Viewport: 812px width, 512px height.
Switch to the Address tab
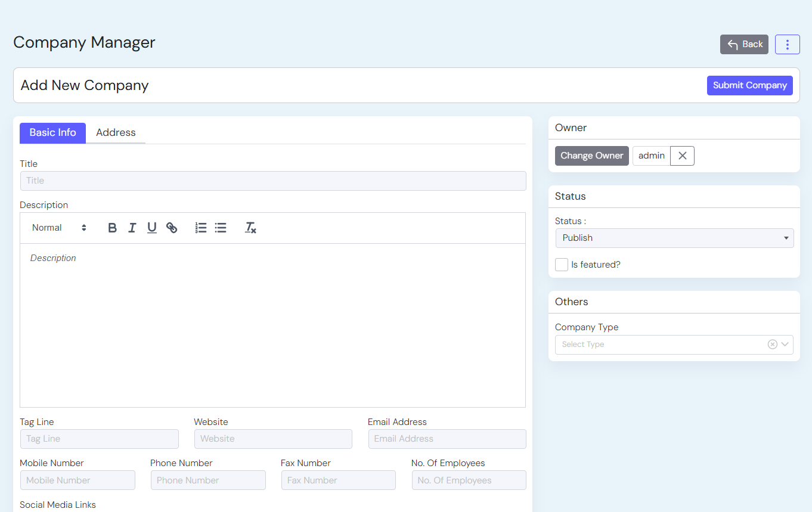coord(116,132)
